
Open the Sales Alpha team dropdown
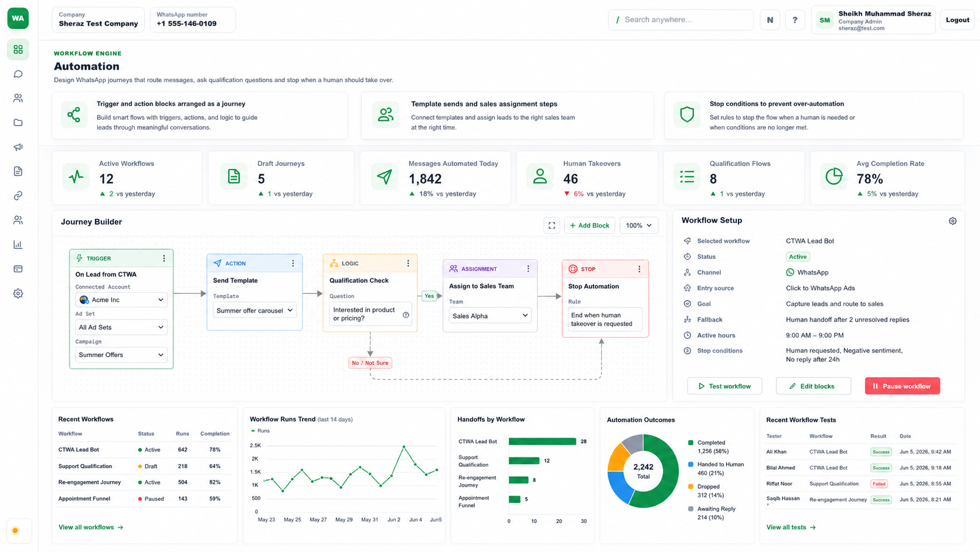click(490, 316)
